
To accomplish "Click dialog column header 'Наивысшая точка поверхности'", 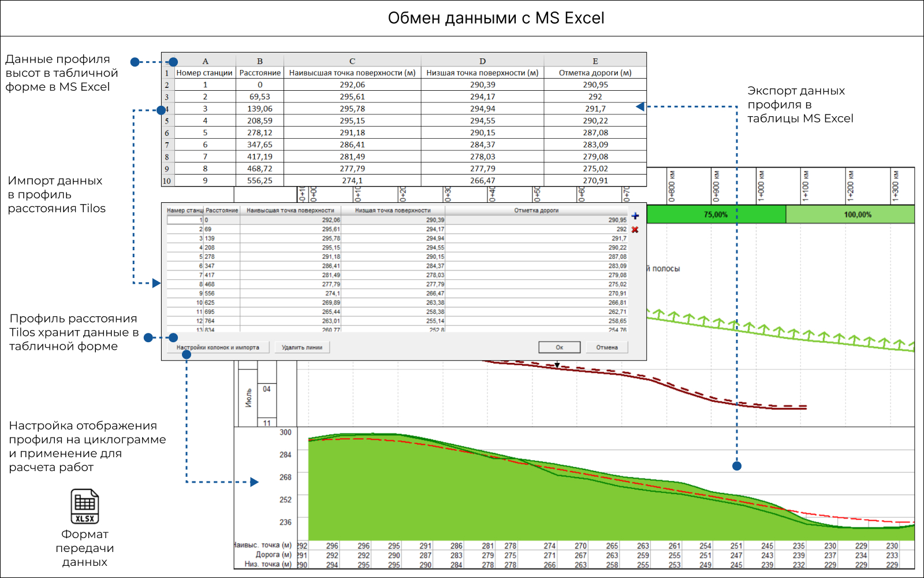I will [x=290, y=210].
